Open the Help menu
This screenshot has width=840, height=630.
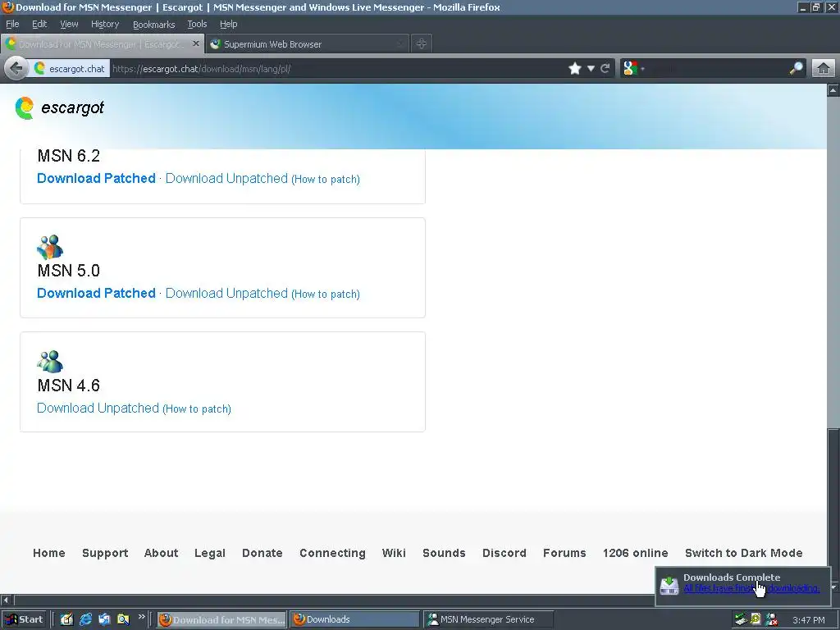(228, 24)
